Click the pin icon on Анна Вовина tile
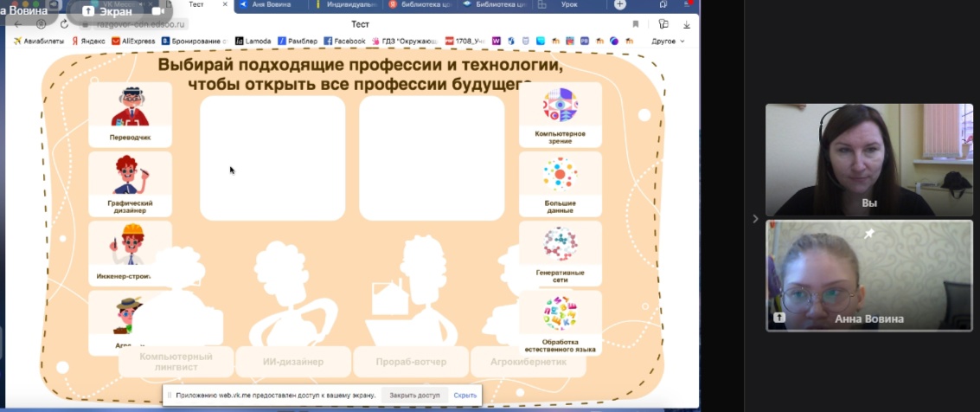 [868, 233]
